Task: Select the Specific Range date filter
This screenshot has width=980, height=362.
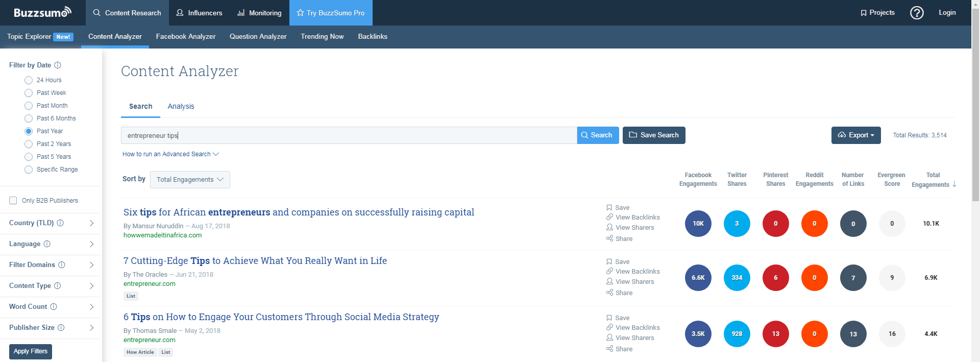Action: point(29,170)
